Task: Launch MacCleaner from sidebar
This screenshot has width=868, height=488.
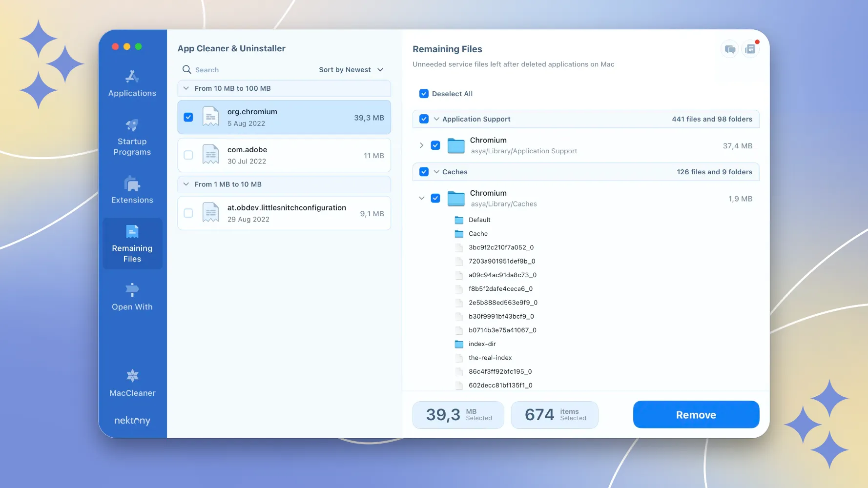Action: click(x=132, y=383)
